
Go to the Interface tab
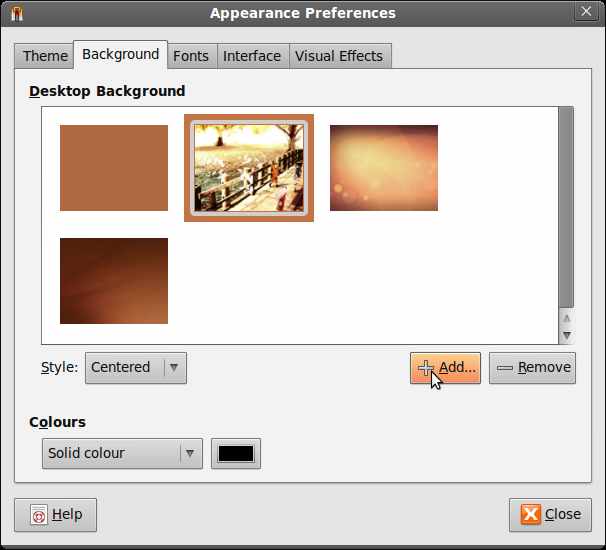252,56
